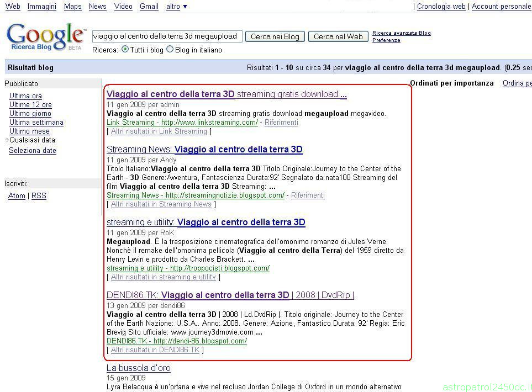Open the dendi-86.blogspot.com URL link
This screenshot has width=532, height=392.
point(177,341)
